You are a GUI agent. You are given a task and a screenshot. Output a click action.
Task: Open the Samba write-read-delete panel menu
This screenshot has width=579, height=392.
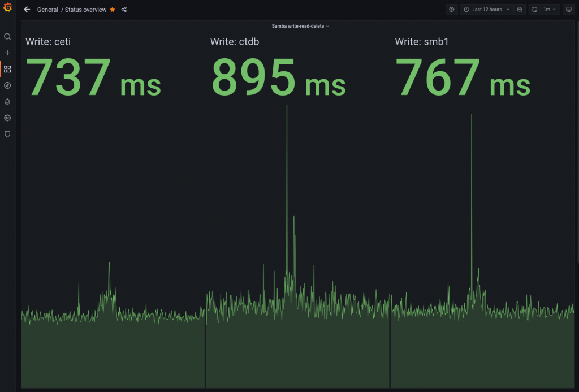coord(300,26)
